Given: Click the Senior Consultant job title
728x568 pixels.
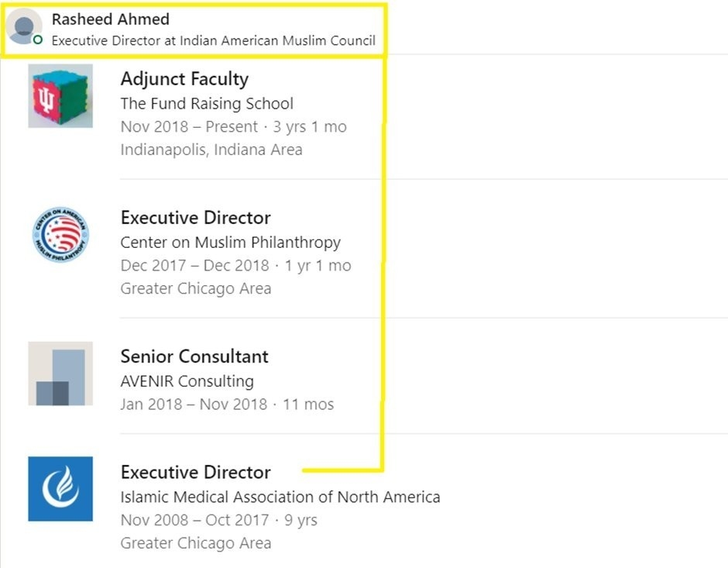Looking at the screenshot, I should [x=194, y=356].
